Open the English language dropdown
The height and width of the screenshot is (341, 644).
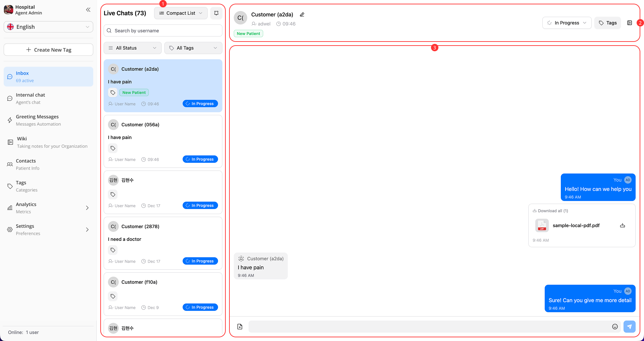pyautogui.click(x=48, y=27)
